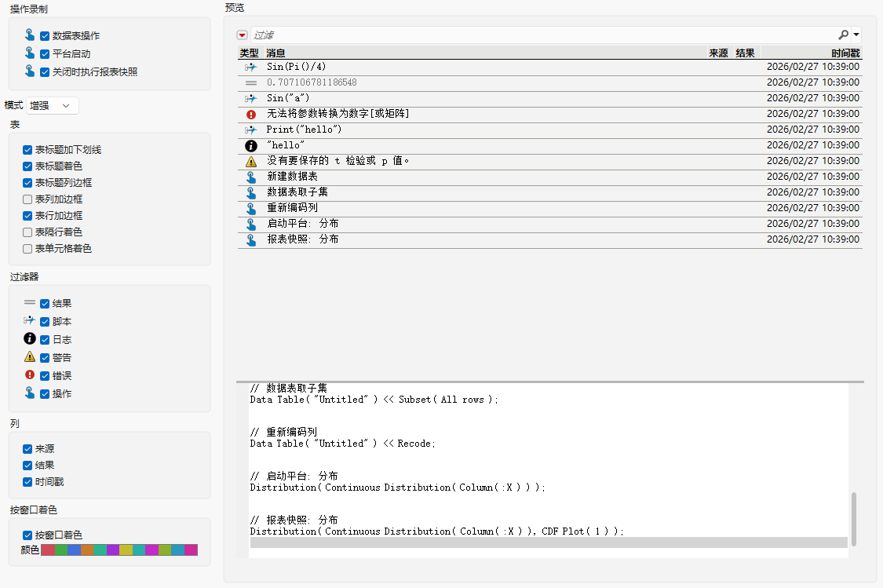Open the 模式 增强 dropdown
The height and width of the screenshot is (588, 883).
pyautogui.click(x=53, y=105)
